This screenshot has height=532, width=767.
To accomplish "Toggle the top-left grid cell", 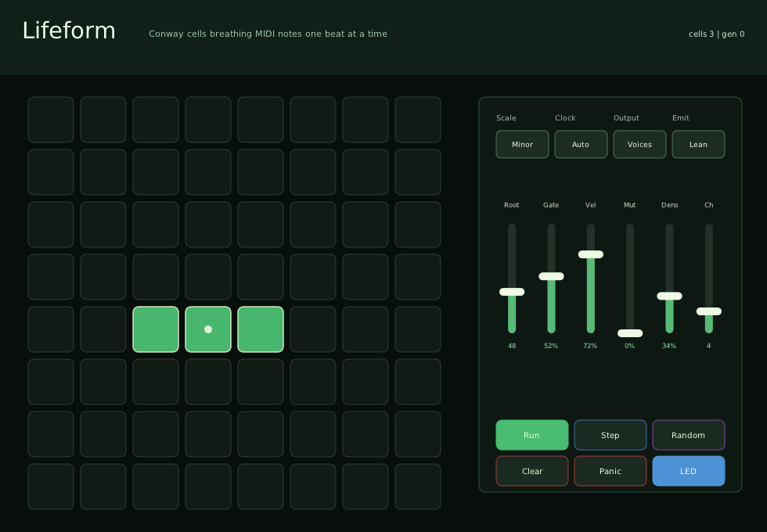I will pos(51,120).
